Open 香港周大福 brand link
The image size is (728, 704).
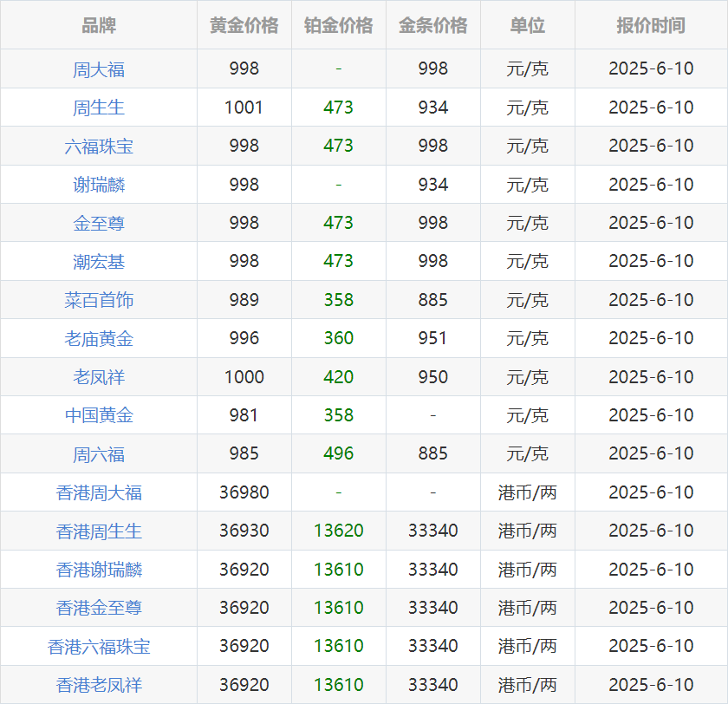click(x=99, y=492)
